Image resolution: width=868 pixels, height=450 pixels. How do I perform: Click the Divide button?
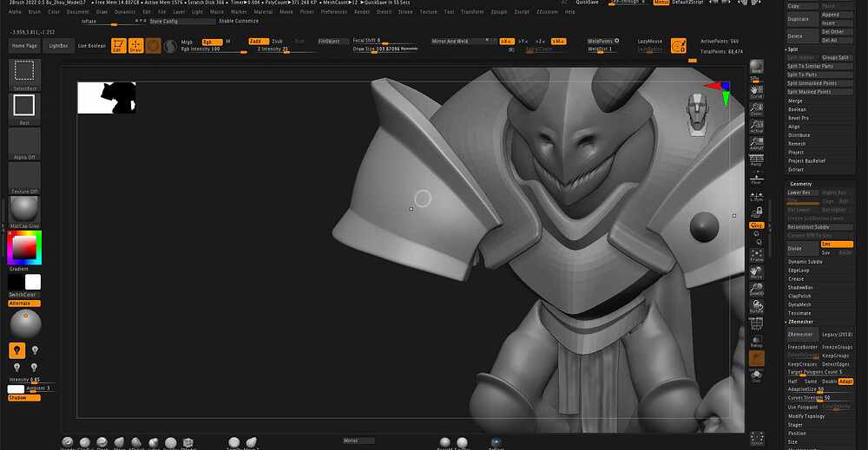(802, 249)
